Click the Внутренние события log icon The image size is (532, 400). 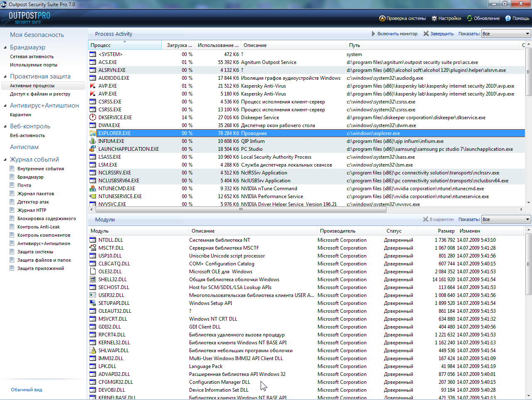(x=12, y=169)
